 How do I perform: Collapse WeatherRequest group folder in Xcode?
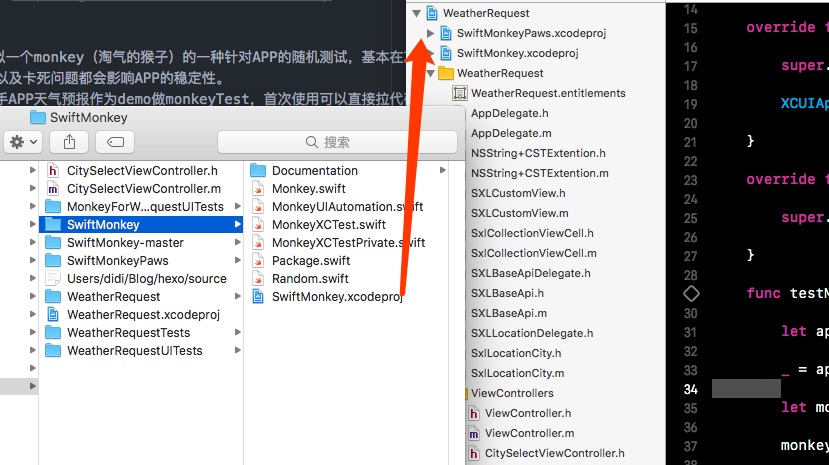tap(430, 73)
